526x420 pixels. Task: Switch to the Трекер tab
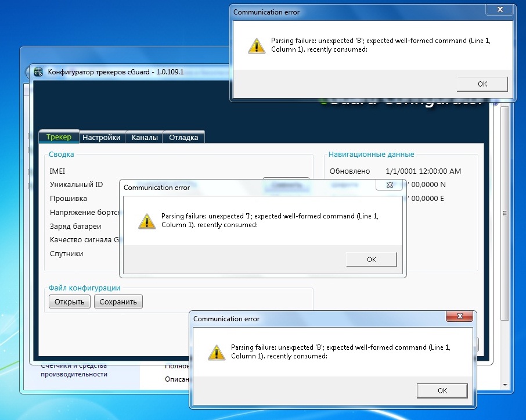point(59,137)
